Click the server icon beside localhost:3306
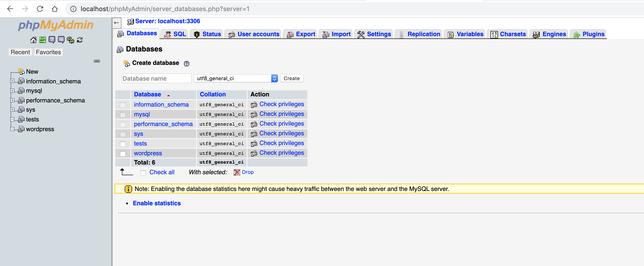The height and width of the screenshot is (266, 644). (130, 22)
